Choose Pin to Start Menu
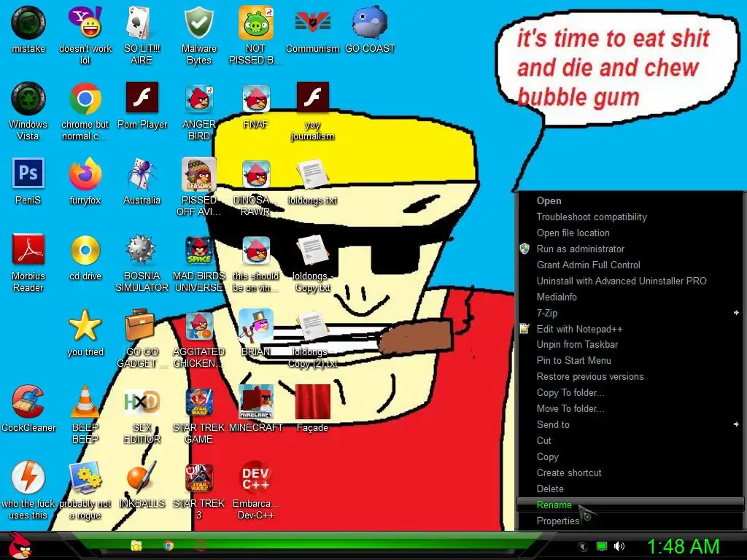 click(630, 360)
